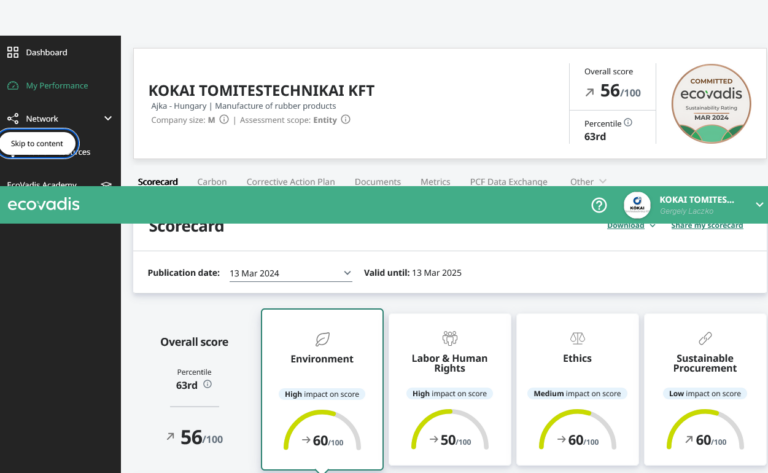Open the help question mark icon
Image resolution: width=768 pixels, height=473 pixels.
599,205
